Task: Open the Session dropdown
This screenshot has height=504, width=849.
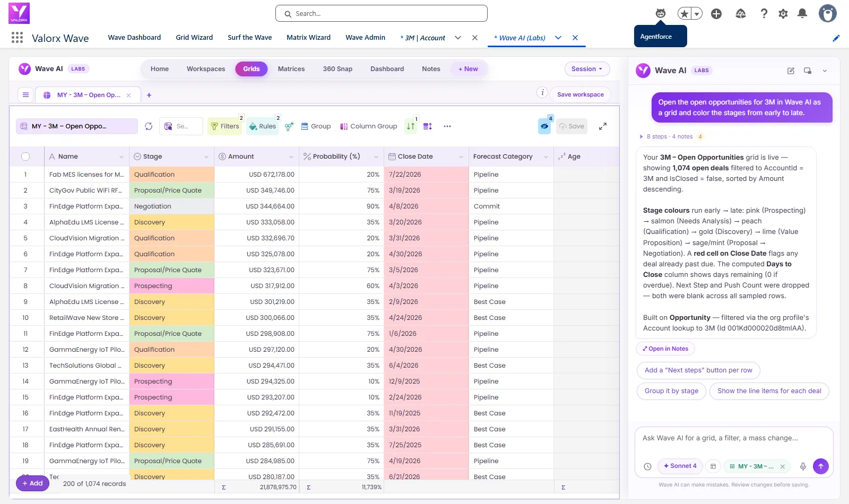Action: 587,69
